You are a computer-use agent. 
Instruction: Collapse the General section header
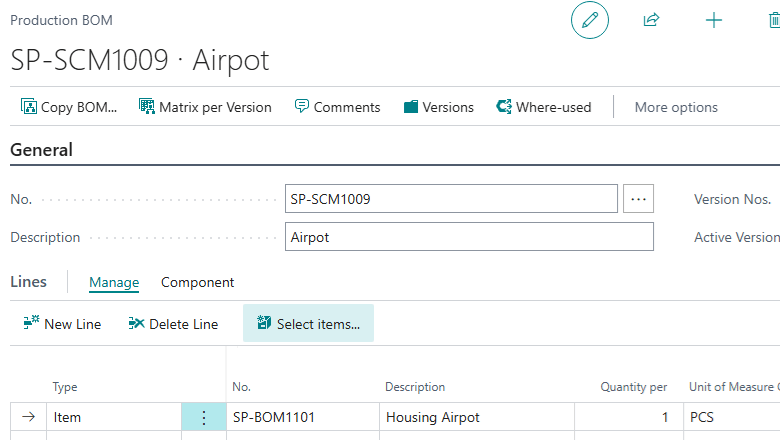point(42,150)
